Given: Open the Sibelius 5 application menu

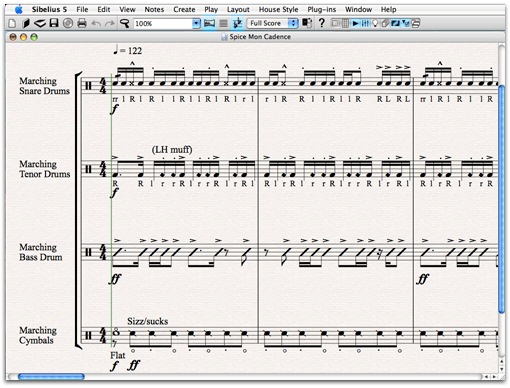Looking at the screenshot, I should click(49, 9).
